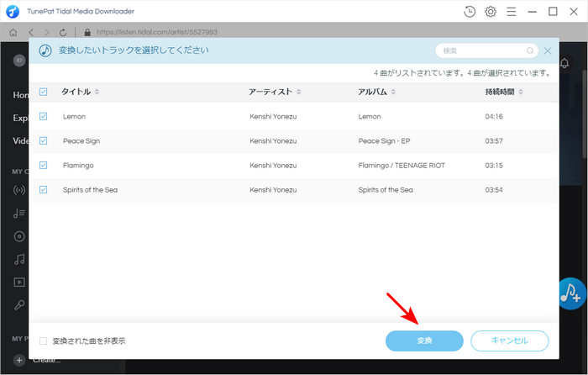588x375 pixels.
Task: Uncheck the Peace Sign track checkbox
Action: click(43, 140)
